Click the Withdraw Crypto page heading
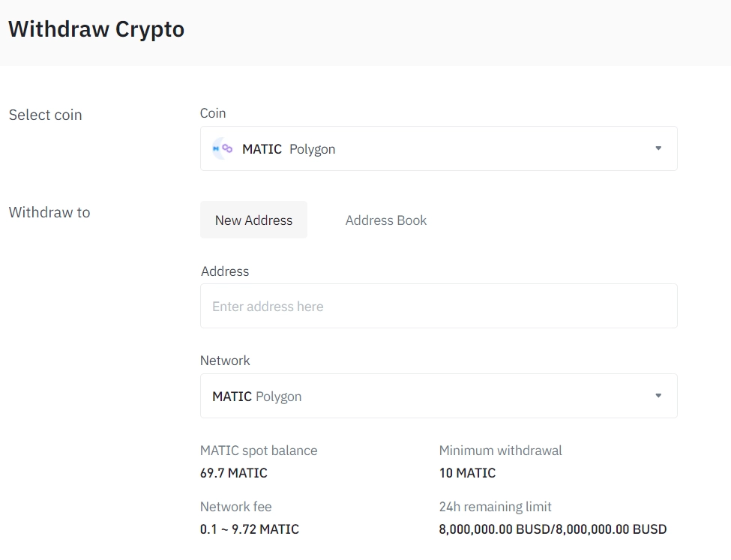The height and width of the screenshot is (560, 731). click(x=96, y=29)
